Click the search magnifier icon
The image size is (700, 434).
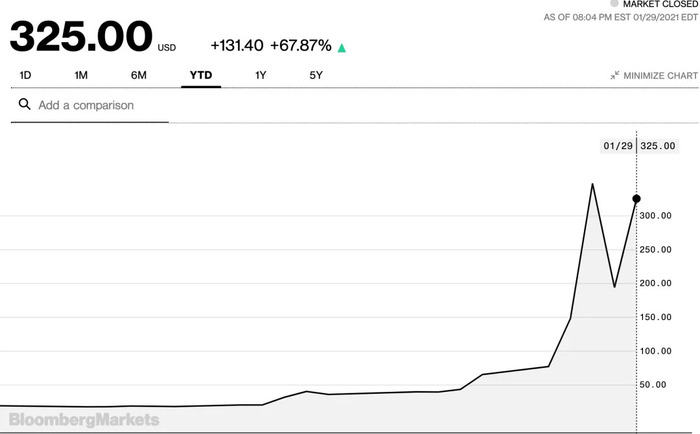(x=25, y=104)
